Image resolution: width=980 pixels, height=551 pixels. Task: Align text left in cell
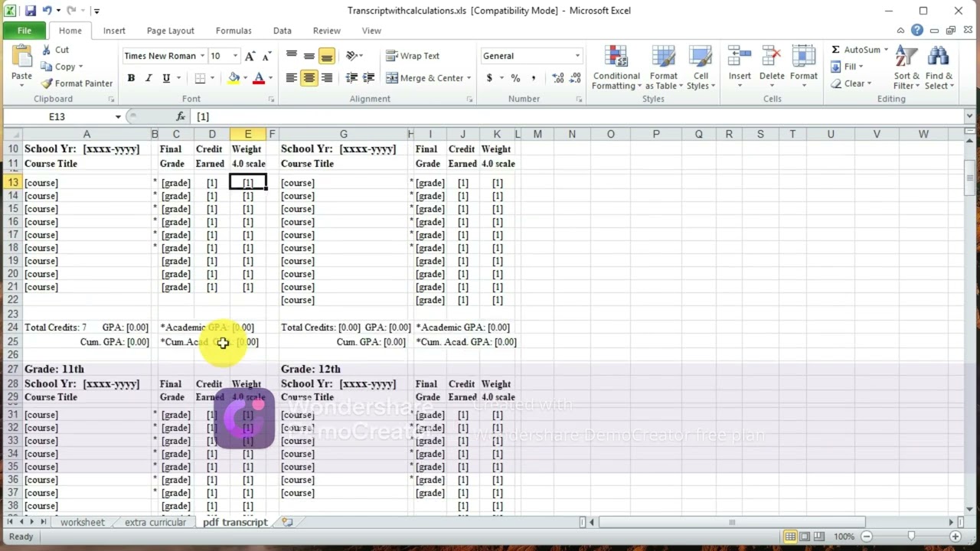(x=291, y=78)
